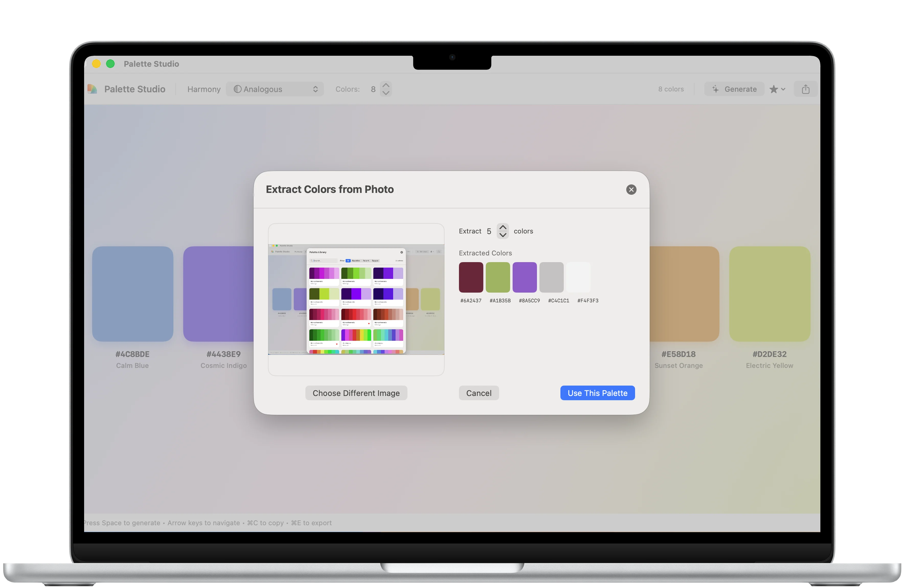
Task: Click Use This Palette button
Action: 597,393
